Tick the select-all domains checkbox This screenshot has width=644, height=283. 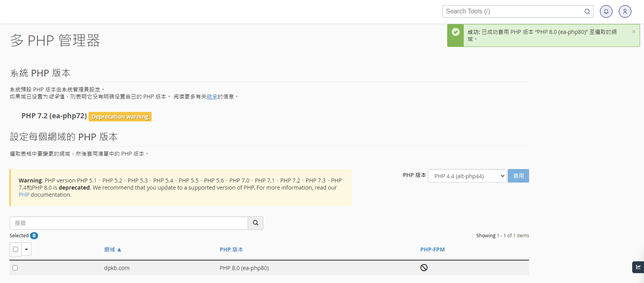tap(15, 249)
